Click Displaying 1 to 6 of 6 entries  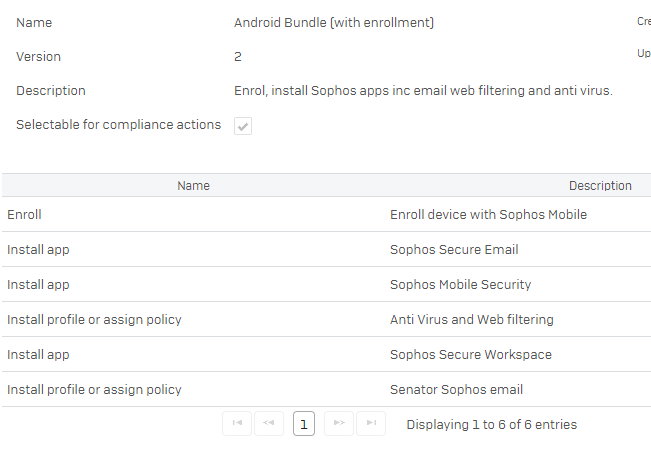[492, 425]
